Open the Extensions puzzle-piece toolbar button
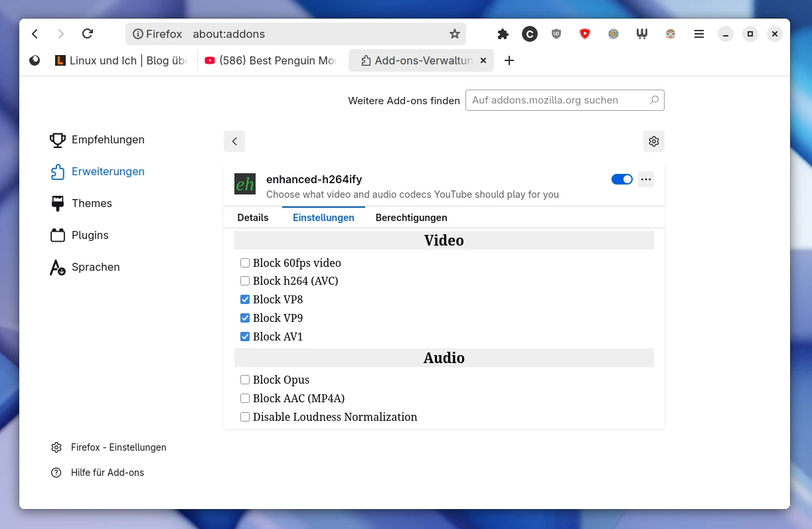812x529 pixels. 503,34
